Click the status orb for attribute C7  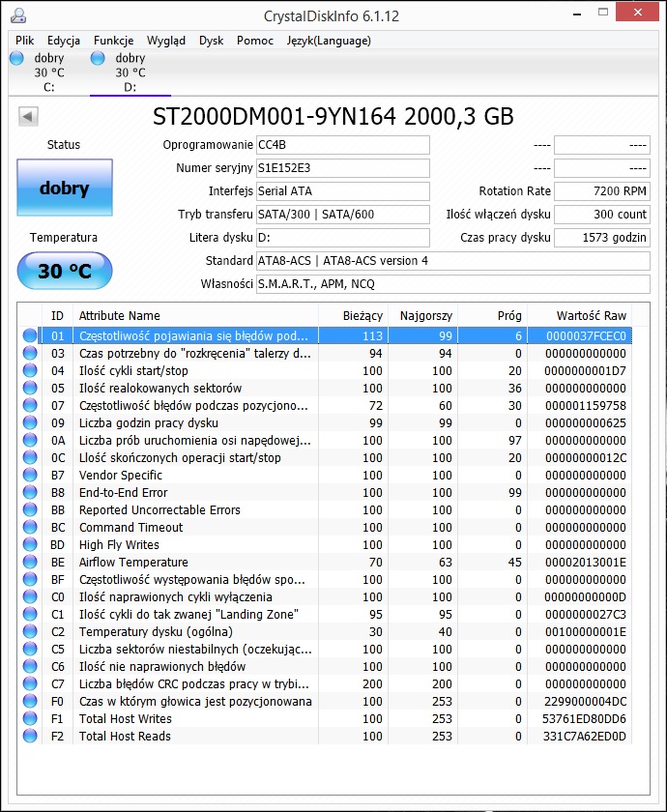(x=30, y=683)
